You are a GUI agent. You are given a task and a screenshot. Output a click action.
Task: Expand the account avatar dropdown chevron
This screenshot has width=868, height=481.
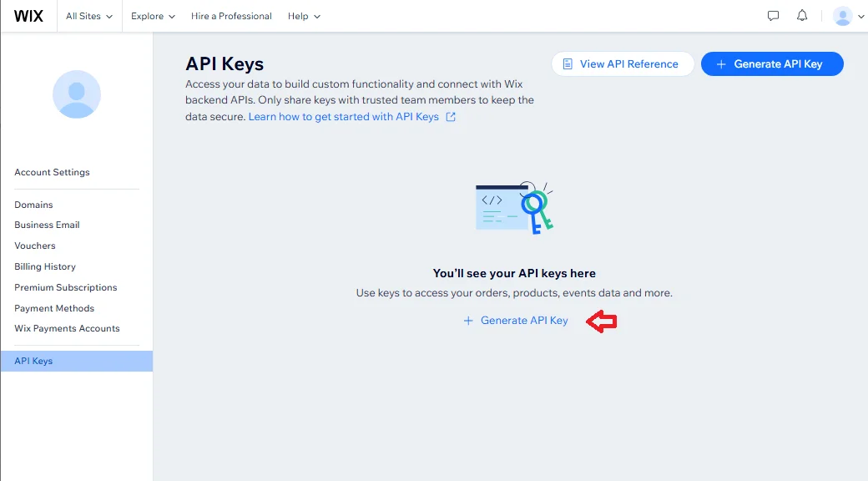(860, 15)
